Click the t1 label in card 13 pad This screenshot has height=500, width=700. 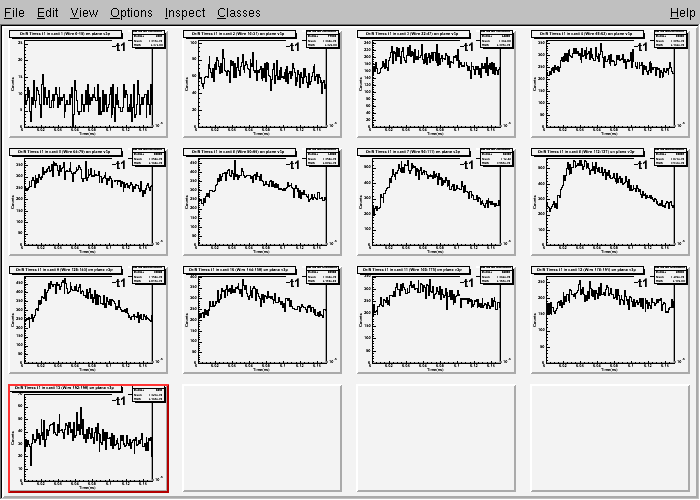tap(119, 401)
